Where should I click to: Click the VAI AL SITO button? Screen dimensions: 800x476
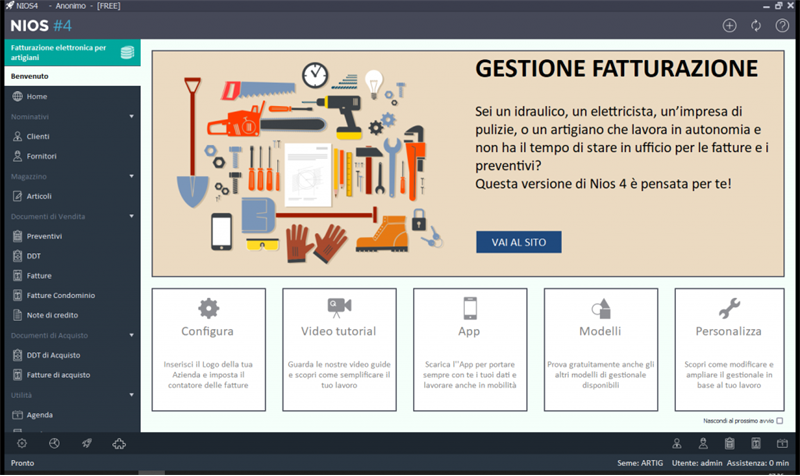[x=519, y=242]
